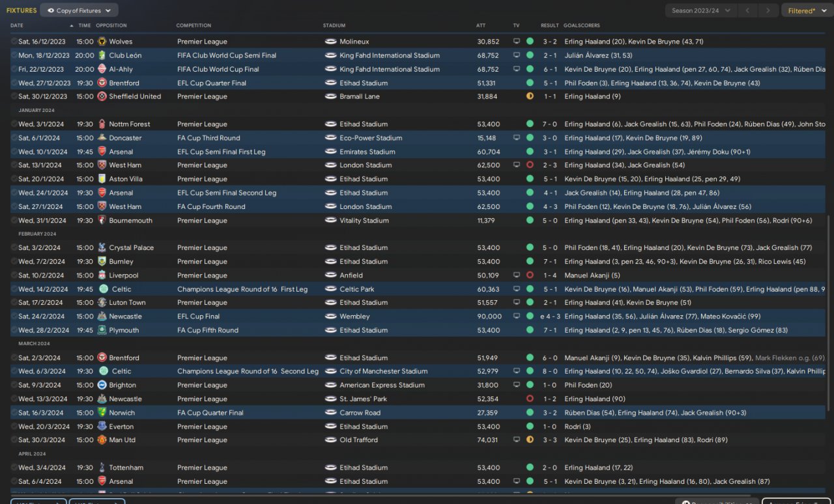
Task: Open the King Fahd International Stadium link for Al-Ahly
Action: click(x=390, y=69)
